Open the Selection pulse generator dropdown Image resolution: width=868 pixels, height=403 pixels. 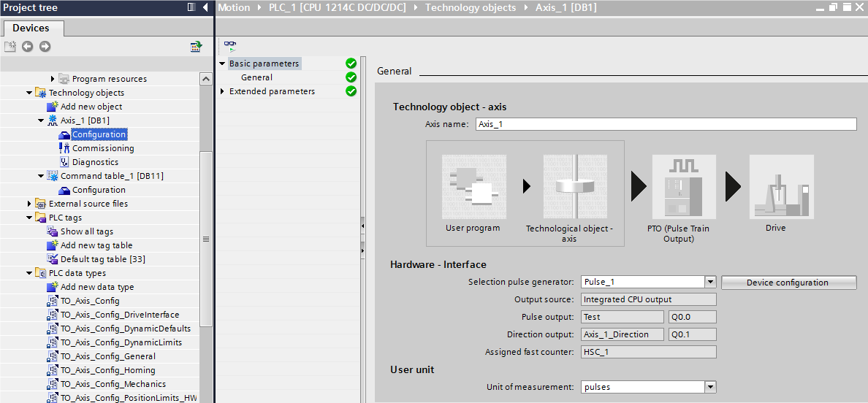[711, 283]
